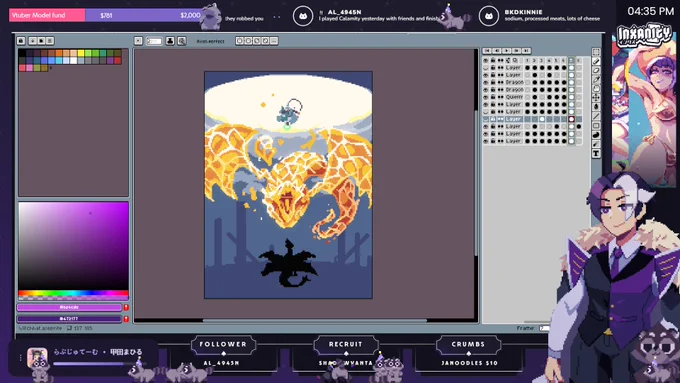Click red warning icon beside background color
The width and height of the screenshot is (680, 383).
coord(126,318)
